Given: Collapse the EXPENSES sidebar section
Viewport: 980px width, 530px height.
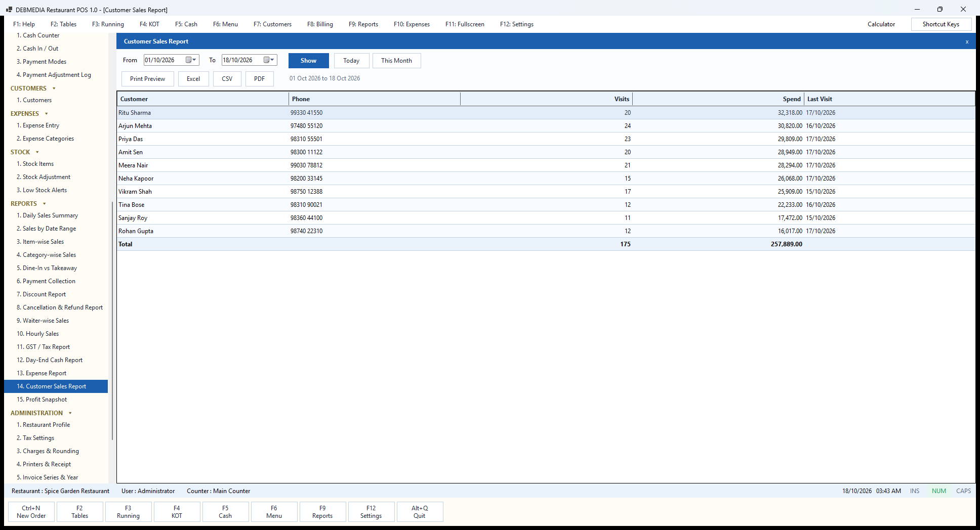Looking at the screenshot, I should [47, 114].
